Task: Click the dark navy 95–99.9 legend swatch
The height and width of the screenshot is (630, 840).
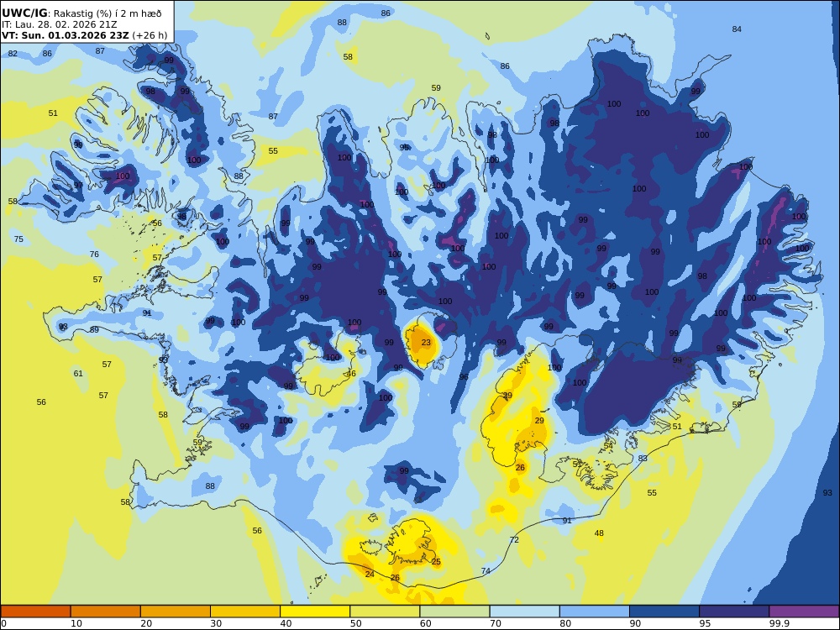Action: (734, 612)
